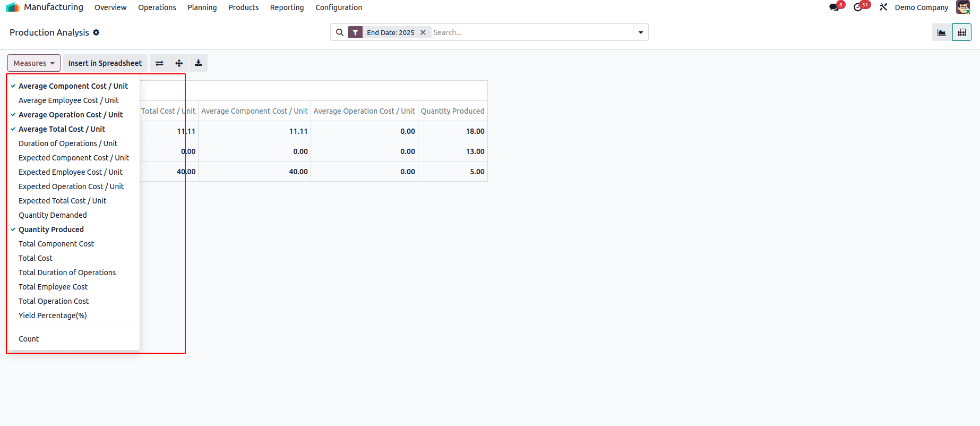Select Total Duration of Operations measure
This screenshot has width=980, height=426.
(73, 272)
